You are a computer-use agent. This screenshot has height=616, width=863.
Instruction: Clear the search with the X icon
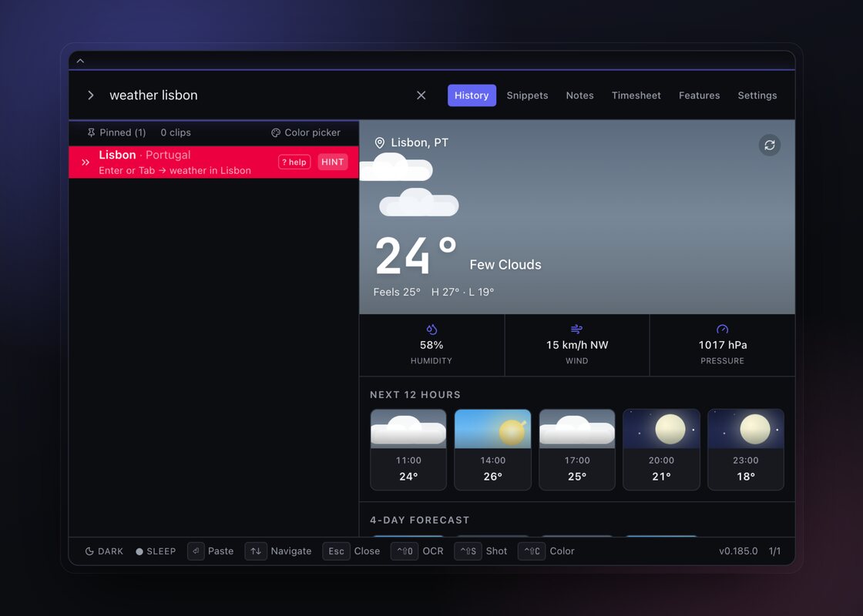point(421,95)
